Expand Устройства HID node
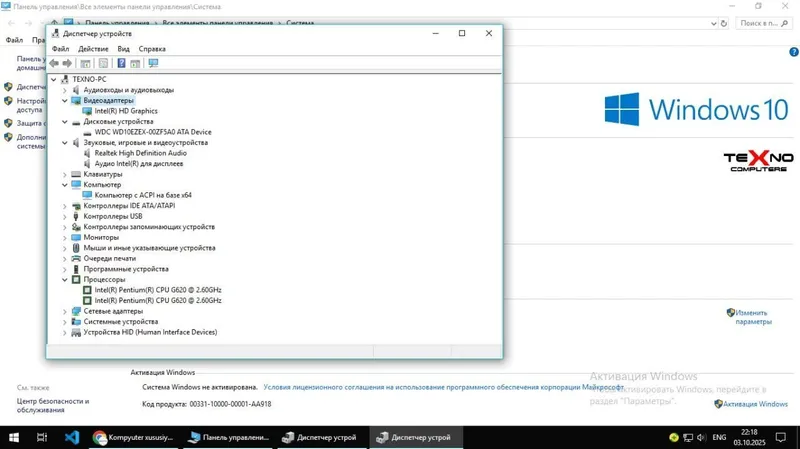800x449 pixels. (65, 333)
